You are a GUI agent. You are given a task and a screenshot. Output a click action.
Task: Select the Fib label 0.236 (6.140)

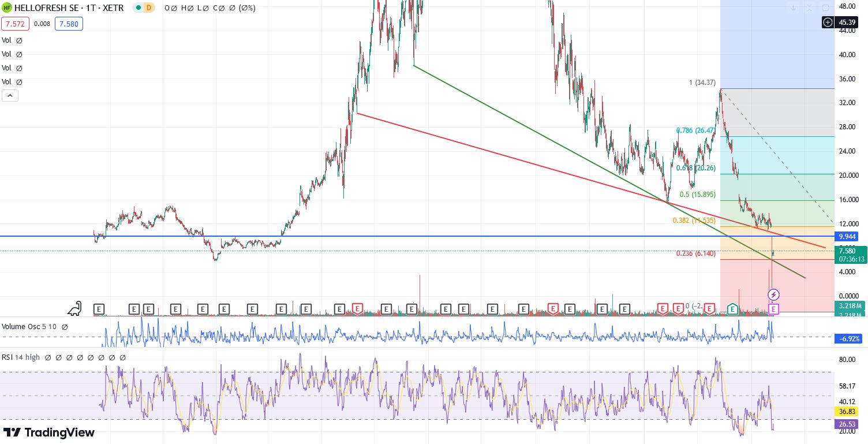click(x=696, y=253)
